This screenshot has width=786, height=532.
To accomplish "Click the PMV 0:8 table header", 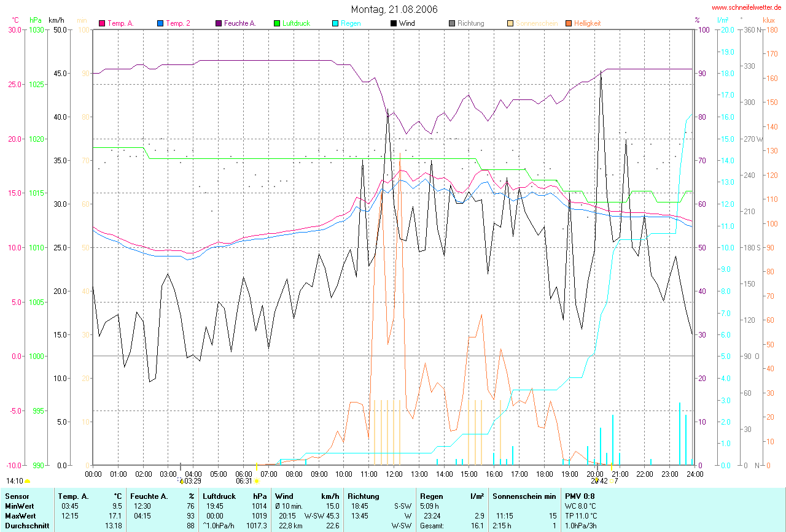I will point(580,496).
